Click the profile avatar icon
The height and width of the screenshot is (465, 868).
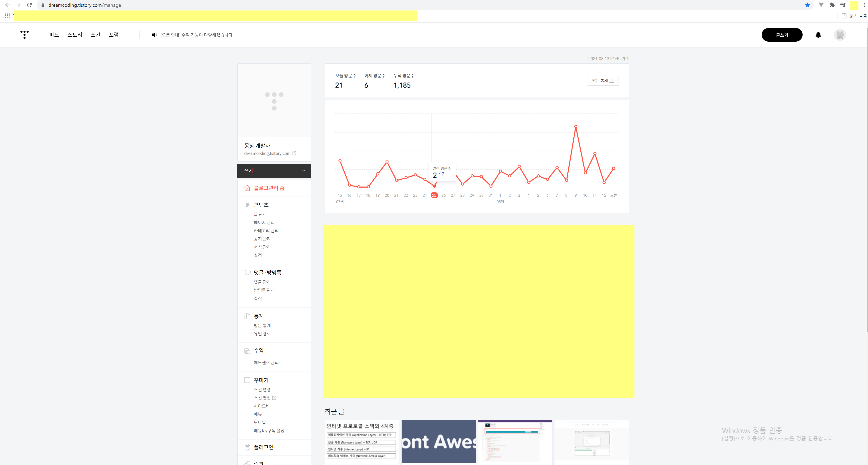tap(840, 35)
